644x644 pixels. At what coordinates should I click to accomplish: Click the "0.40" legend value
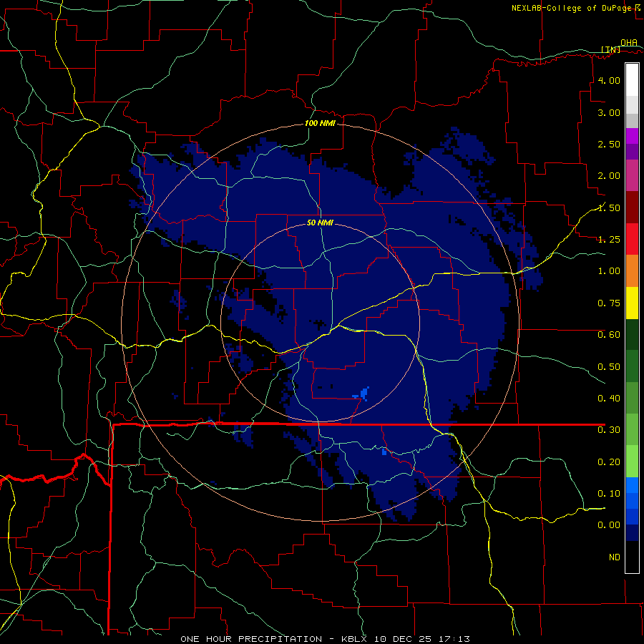tap(609, 399)
